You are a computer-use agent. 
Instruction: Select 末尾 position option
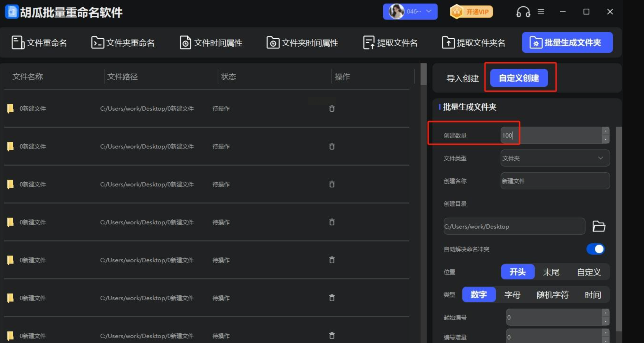[551, 272]
